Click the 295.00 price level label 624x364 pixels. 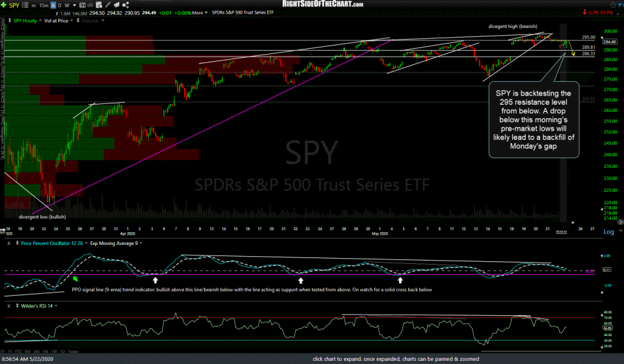pyautogui.click(x=589, y=38)
